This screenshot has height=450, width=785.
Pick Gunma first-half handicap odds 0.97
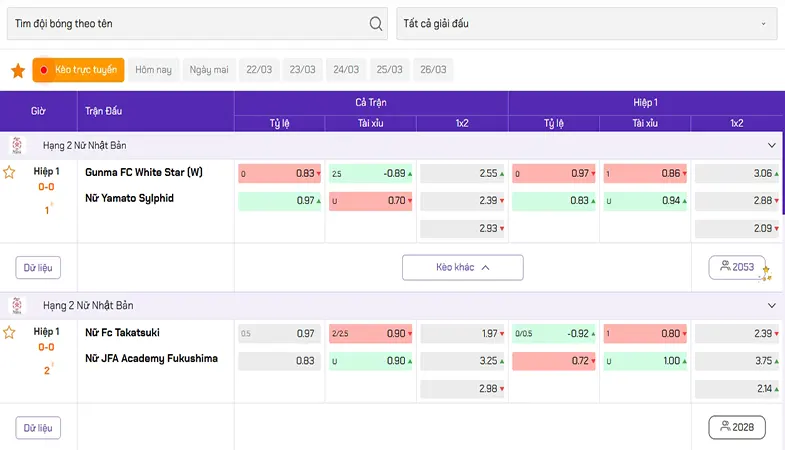click(554, 174)
